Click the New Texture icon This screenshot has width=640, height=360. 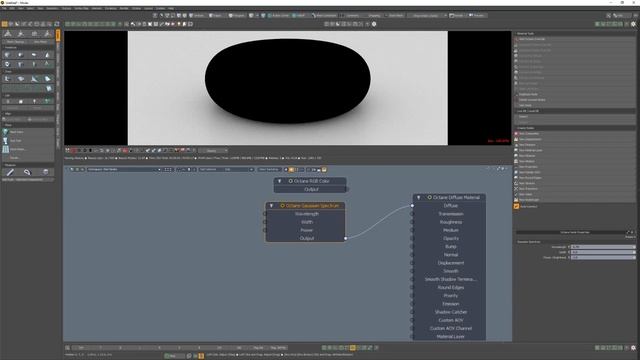pyautogui.click(x=516, y=183)
